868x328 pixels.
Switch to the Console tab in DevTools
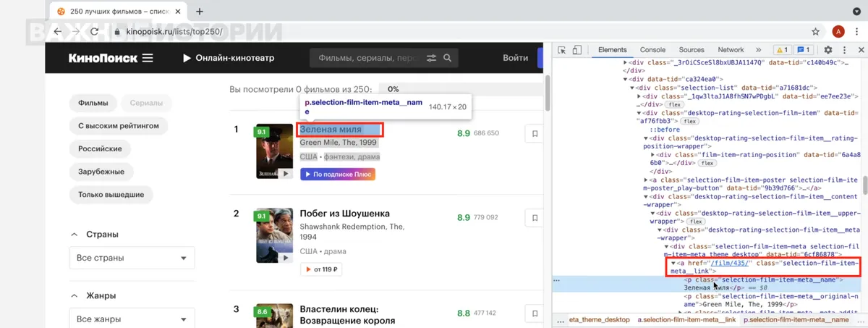(652, 50)
